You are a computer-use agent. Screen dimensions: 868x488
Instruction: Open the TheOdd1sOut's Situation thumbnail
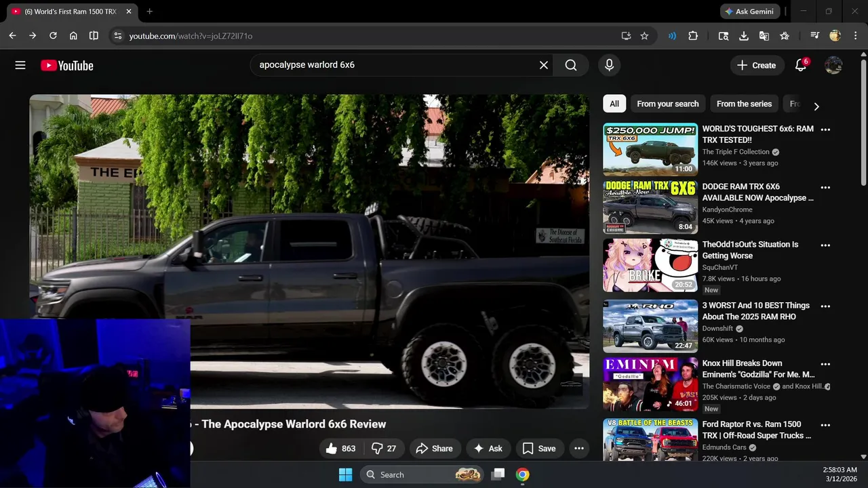point(650,265)
